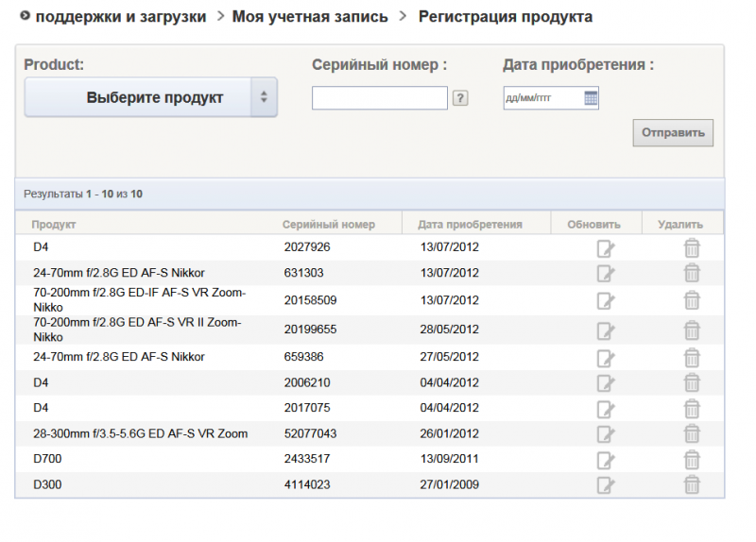The image size is (756, 542).
Task: Edit the D700 entry
Action: pyautogui.click(x=606, y=460)
